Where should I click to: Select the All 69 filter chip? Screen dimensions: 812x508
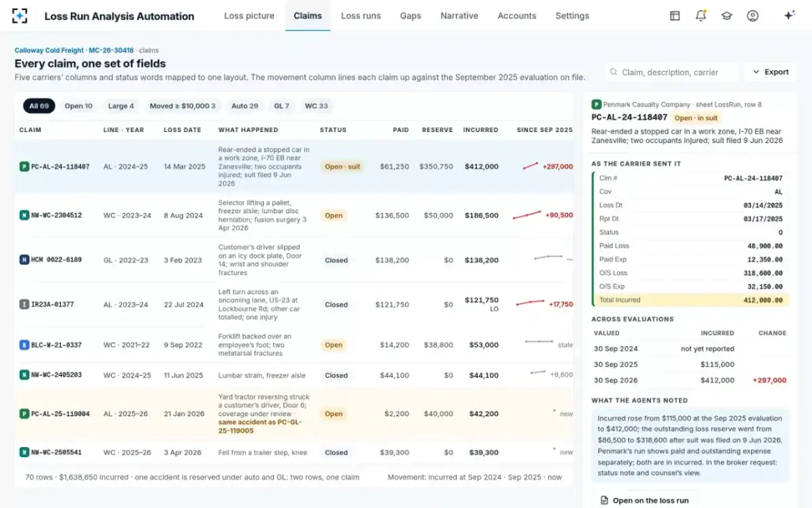coord(39,106)
